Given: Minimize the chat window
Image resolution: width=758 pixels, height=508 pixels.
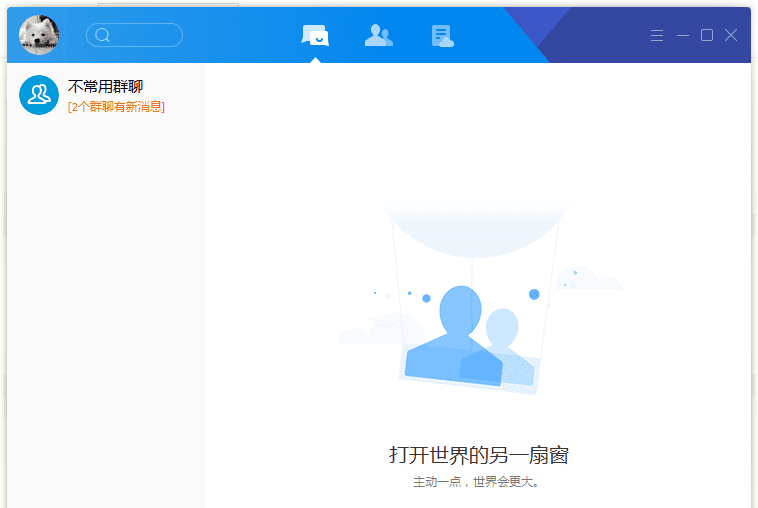Looking at the screenshot, I should (x=683, y=35).
